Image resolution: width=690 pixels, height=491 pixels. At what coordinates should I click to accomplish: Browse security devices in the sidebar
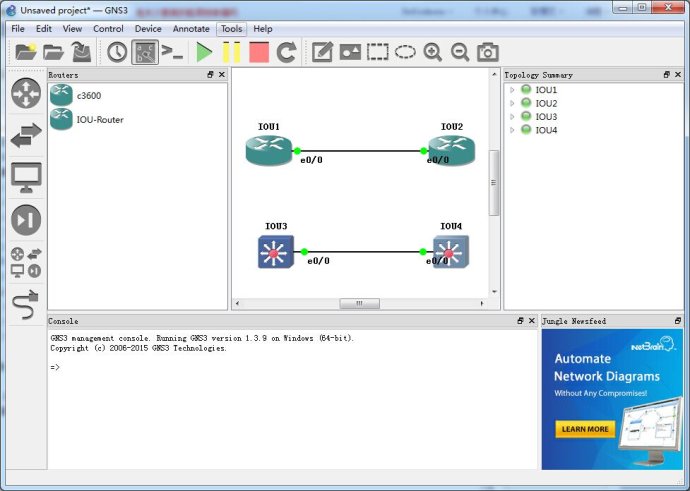[x=26, y=220]
